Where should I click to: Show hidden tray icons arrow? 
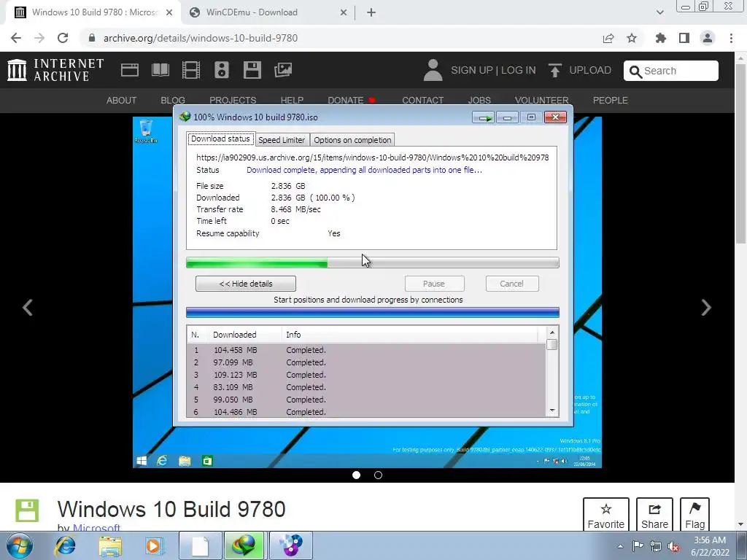(620, 546)
